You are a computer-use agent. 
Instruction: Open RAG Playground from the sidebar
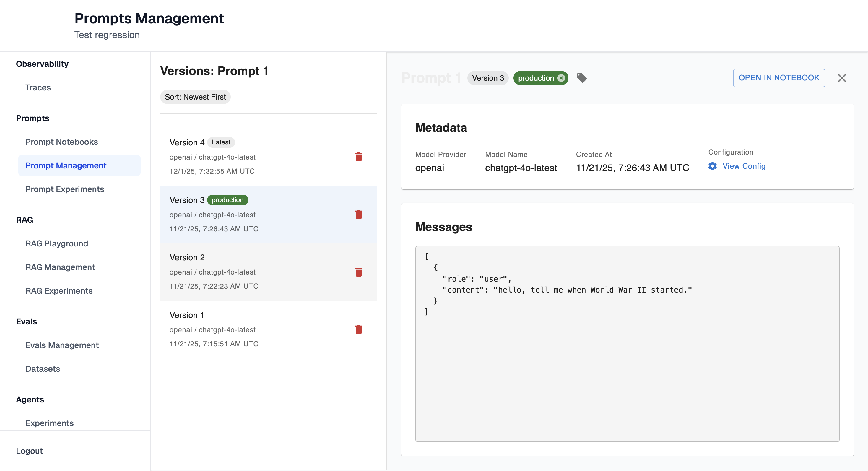pyautogui.click(x=57, y=243)
